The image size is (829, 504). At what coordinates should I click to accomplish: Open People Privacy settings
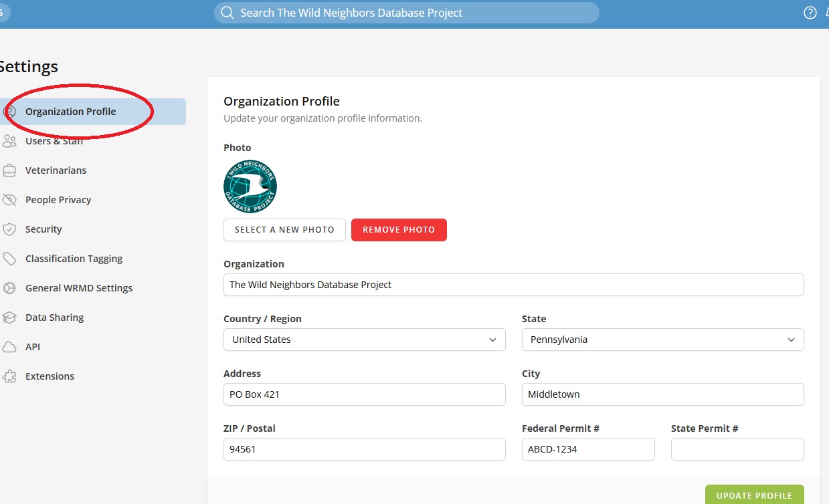tap(58, 200)
